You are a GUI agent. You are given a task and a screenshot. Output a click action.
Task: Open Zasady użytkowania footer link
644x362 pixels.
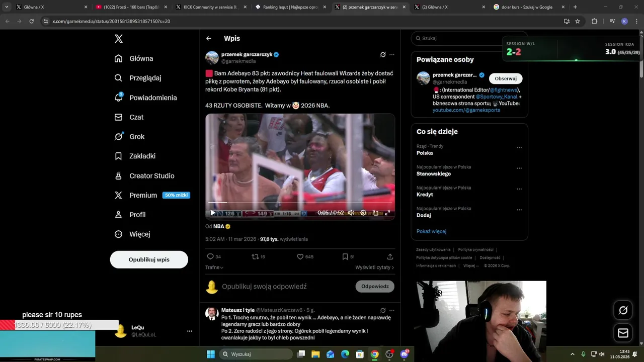pos(433,249)
